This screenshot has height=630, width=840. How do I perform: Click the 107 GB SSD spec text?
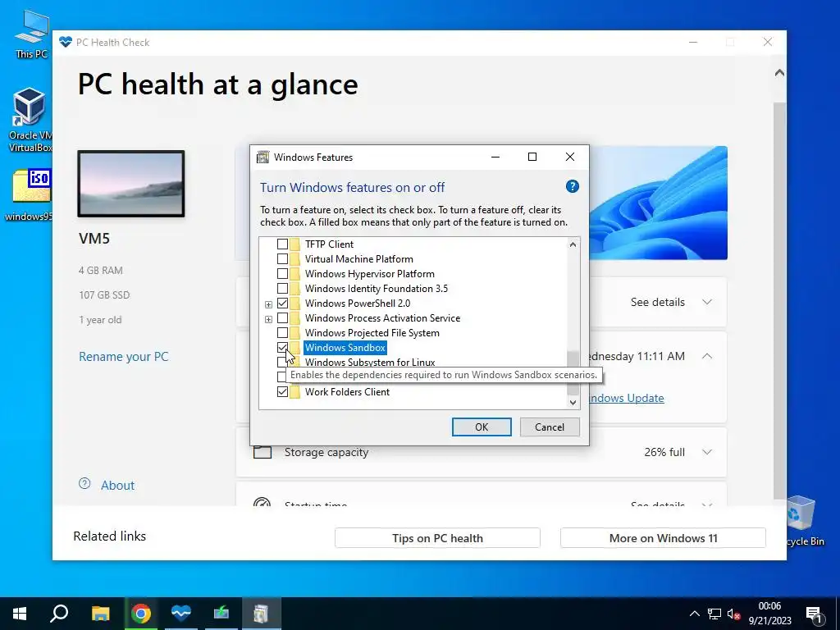pyautogui.click(x=104, y=295)
